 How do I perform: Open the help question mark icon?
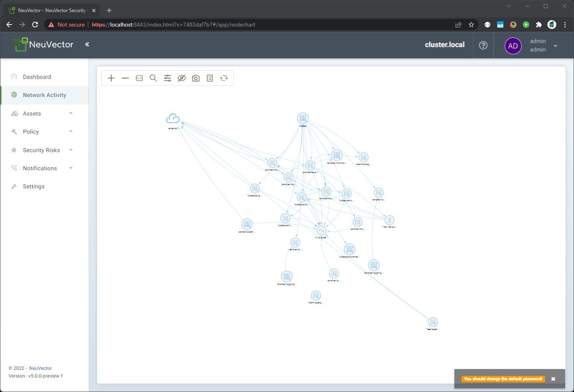coord(483,45)
